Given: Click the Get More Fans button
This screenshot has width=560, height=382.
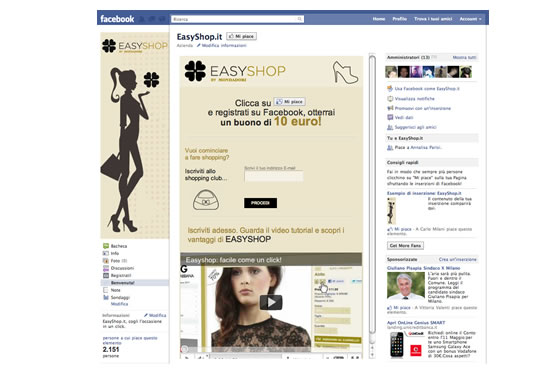Looking at the screenshot, I should pyautogui.click(x=405, y=246).
